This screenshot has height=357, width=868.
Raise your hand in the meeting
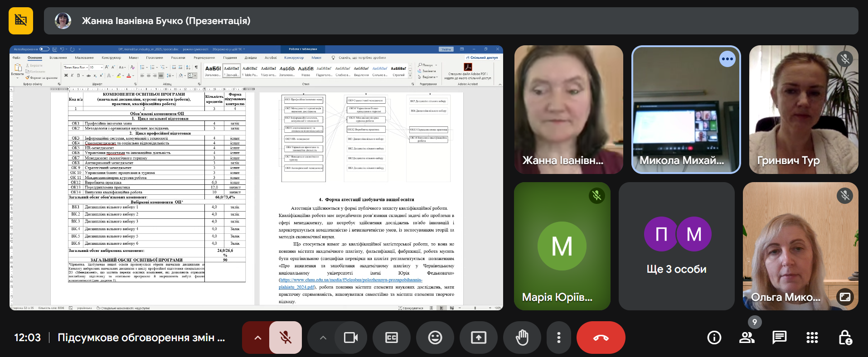point(522,338)
